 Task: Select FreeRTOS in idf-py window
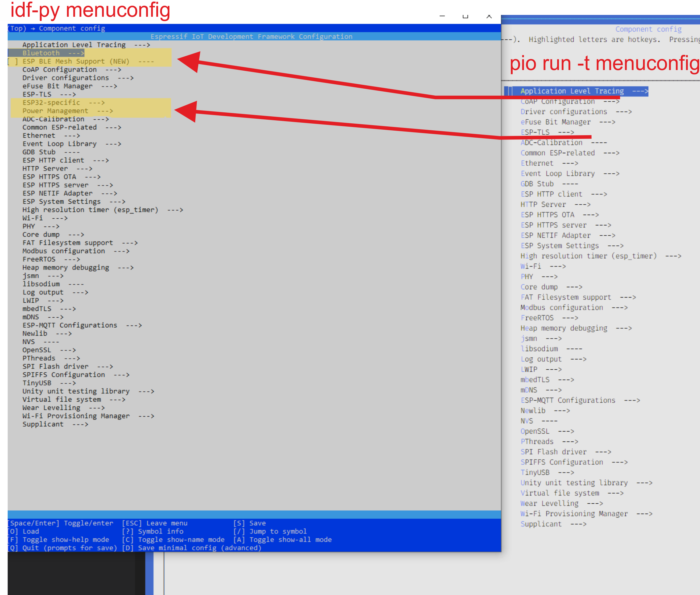click(x=51, y=259)
